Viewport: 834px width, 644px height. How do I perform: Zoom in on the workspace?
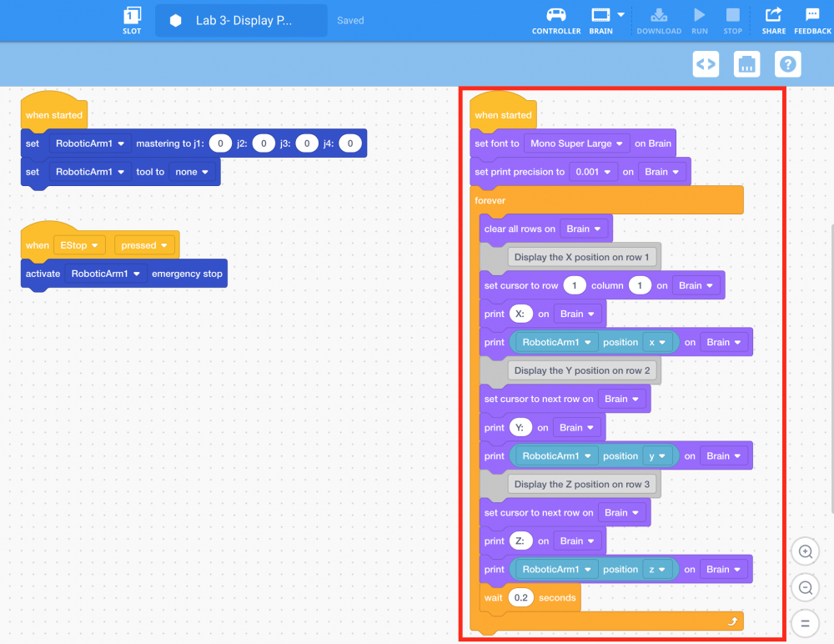coord(805,551)
